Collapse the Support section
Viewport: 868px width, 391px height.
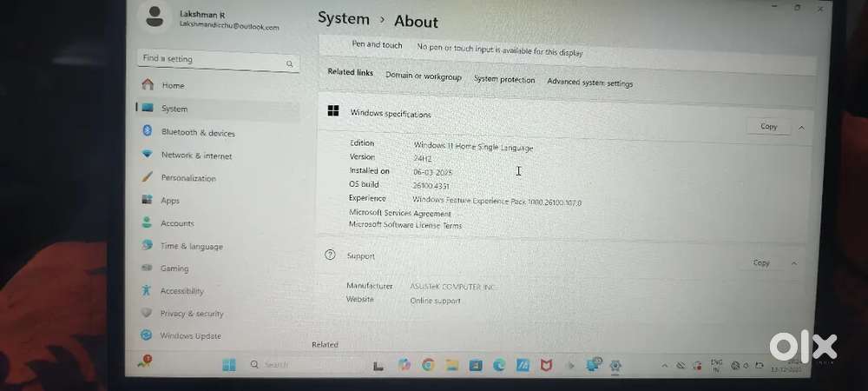point(793,262)
